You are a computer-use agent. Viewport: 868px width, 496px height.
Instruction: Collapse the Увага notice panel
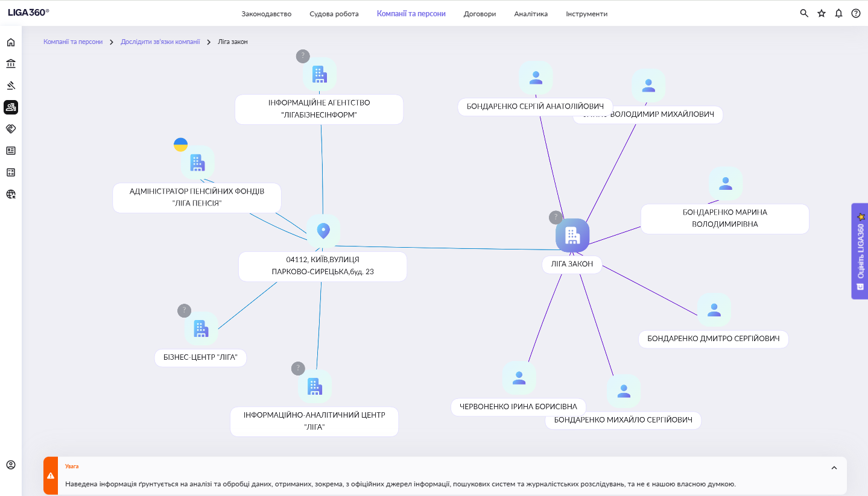click(834, 468)
